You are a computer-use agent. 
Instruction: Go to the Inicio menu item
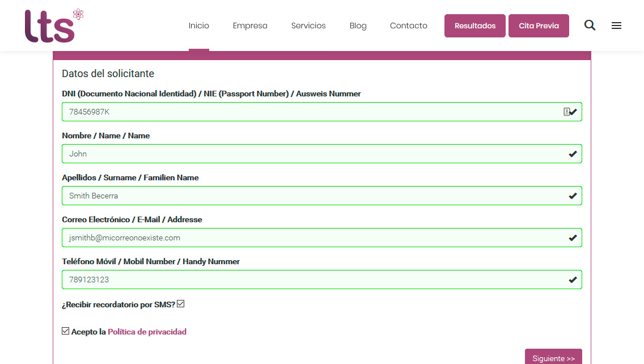point(199,26)
